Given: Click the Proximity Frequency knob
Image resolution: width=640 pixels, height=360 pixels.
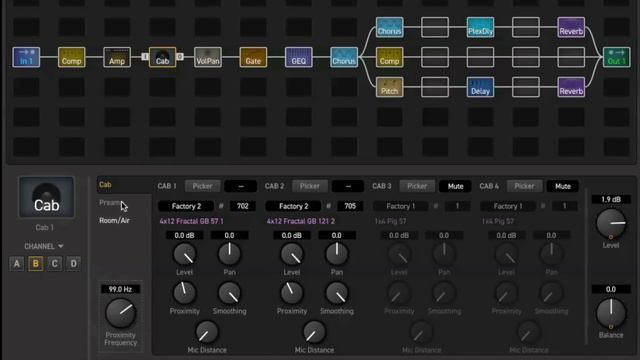Looking at the screenshot, I should point(120,313).
